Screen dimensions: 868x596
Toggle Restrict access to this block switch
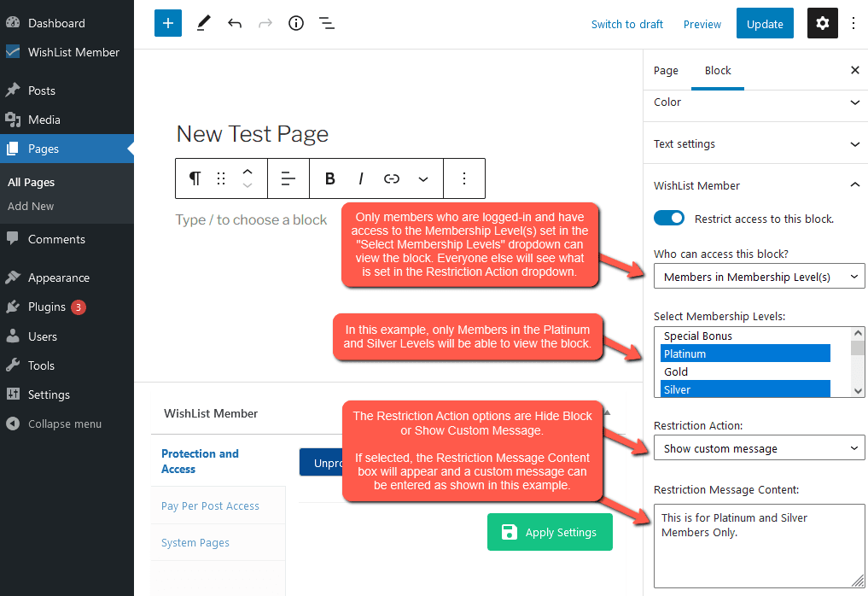669,219
